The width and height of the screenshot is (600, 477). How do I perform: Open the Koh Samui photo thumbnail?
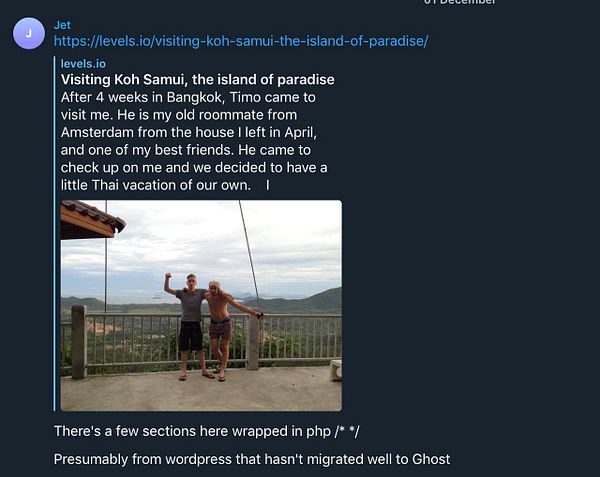click(201, 305)
